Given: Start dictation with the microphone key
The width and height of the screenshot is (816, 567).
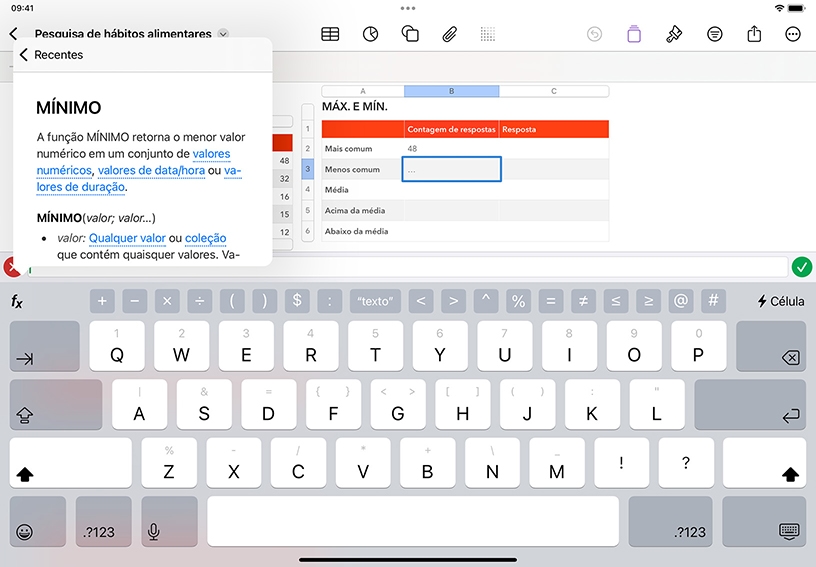Looking at the screenshot, I should click(169, 521).
